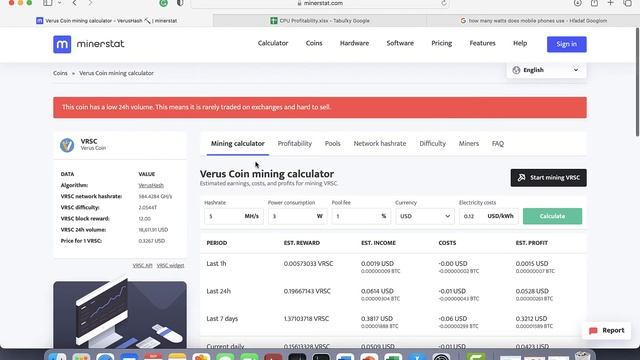Switch to the CPU Profitability.xlsx tab
The height and width of the screenshot is (360, 640).
tap(320, 20)
